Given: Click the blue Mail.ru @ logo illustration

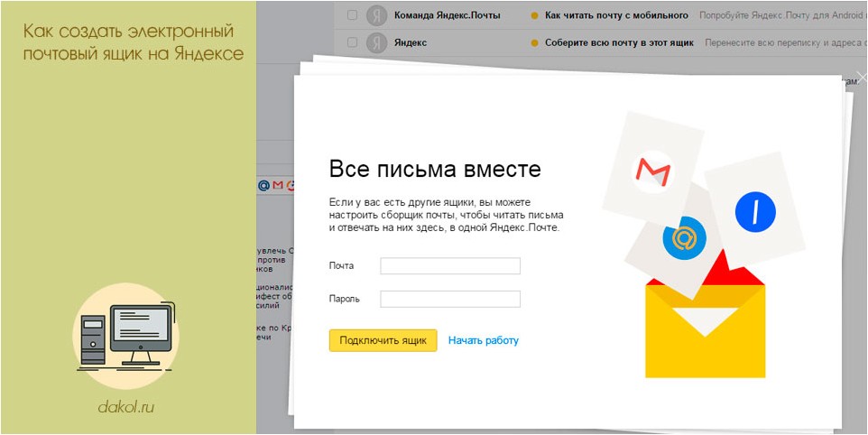Looking at the screenshot, I should [x=684, y=238].
